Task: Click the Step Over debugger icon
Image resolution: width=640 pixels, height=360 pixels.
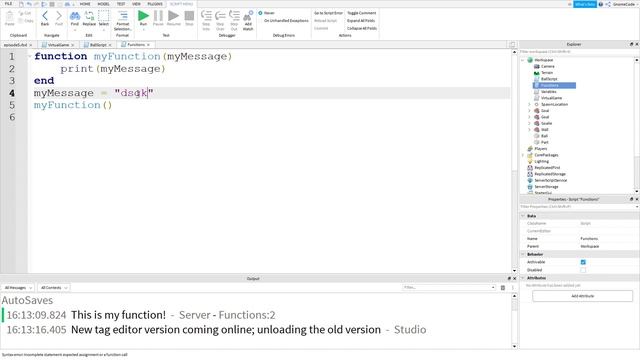Action: (x=220, y=16)
